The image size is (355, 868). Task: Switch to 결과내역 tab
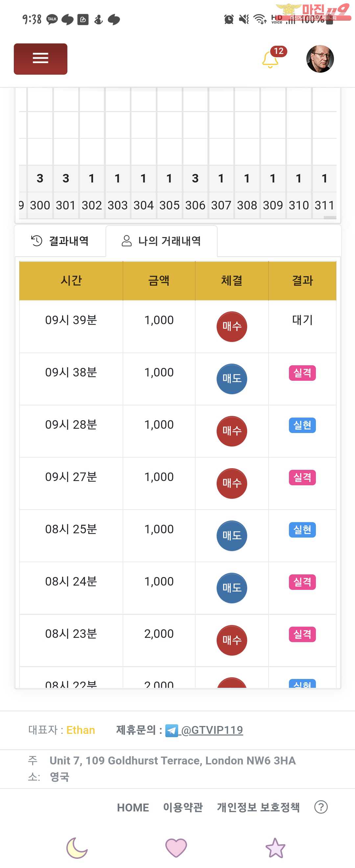click(x=60, y=241)
